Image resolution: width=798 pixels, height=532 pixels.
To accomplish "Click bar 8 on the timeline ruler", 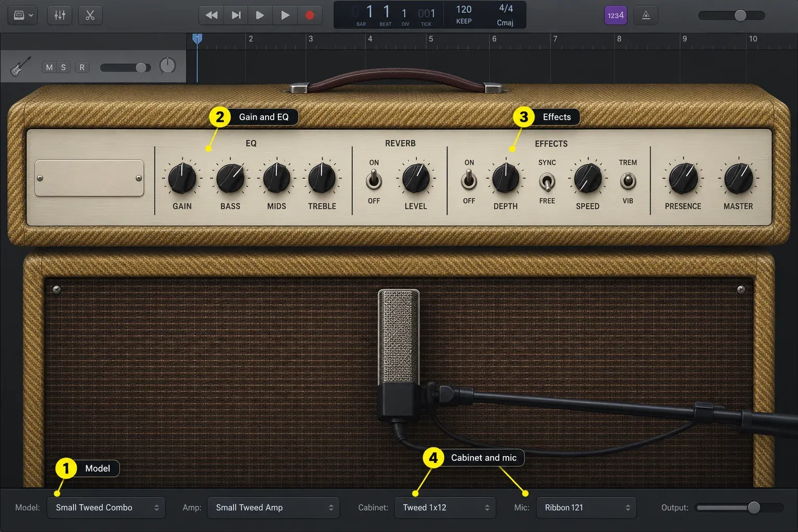I will click(x=619, y=39).
